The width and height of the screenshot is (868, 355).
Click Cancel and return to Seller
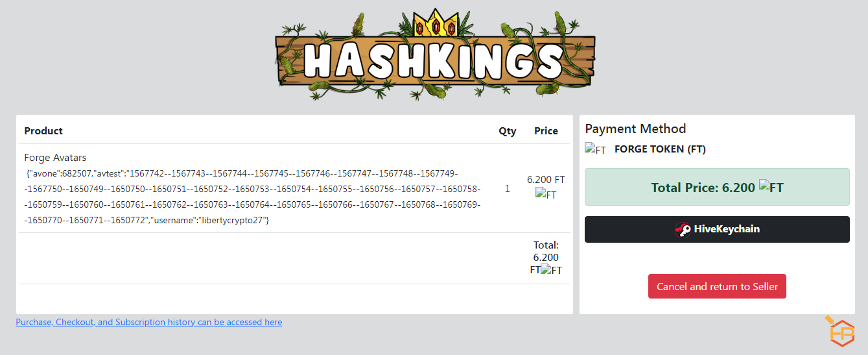point(717,286)
